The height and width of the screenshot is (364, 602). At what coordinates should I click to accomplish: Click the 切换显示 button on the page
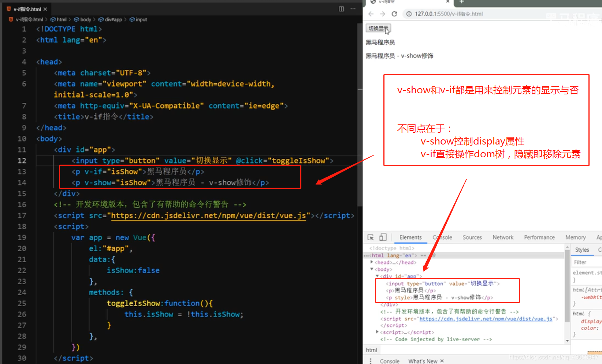coord(378,28)
